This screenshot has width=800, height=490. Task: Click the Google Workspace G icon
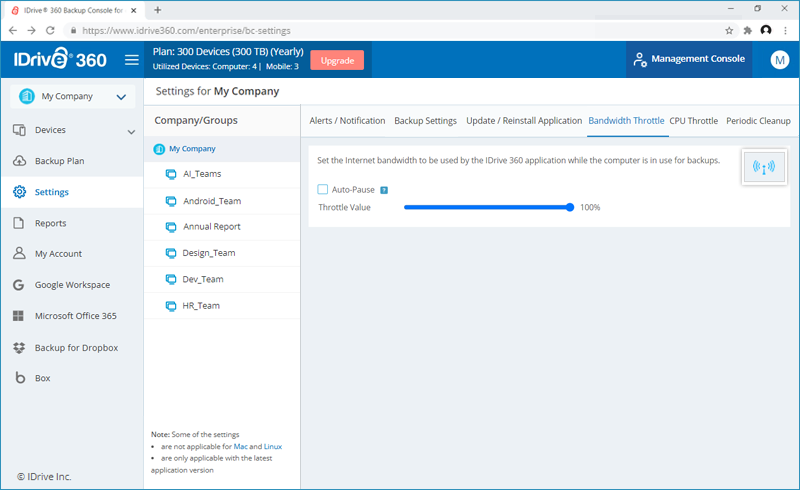(x=19, y=285)
